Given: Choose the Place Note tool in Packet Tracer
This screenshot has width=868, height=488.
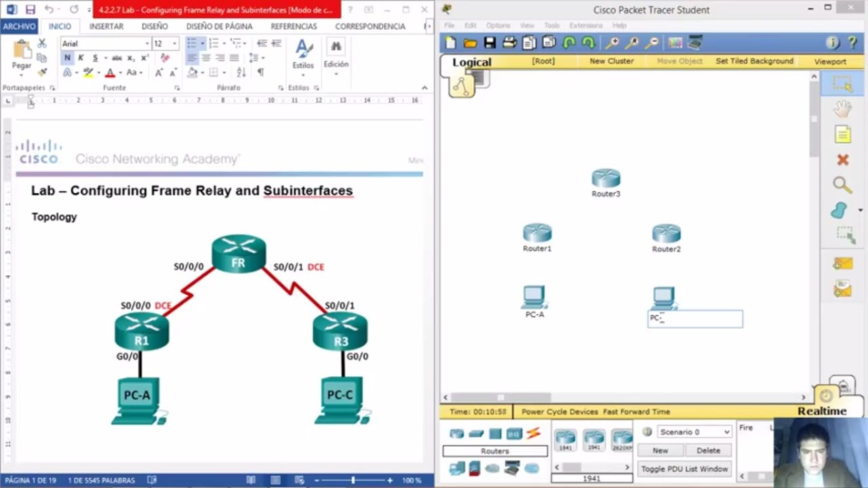Looking at the screenshot, I should click(x=843, y=134).
